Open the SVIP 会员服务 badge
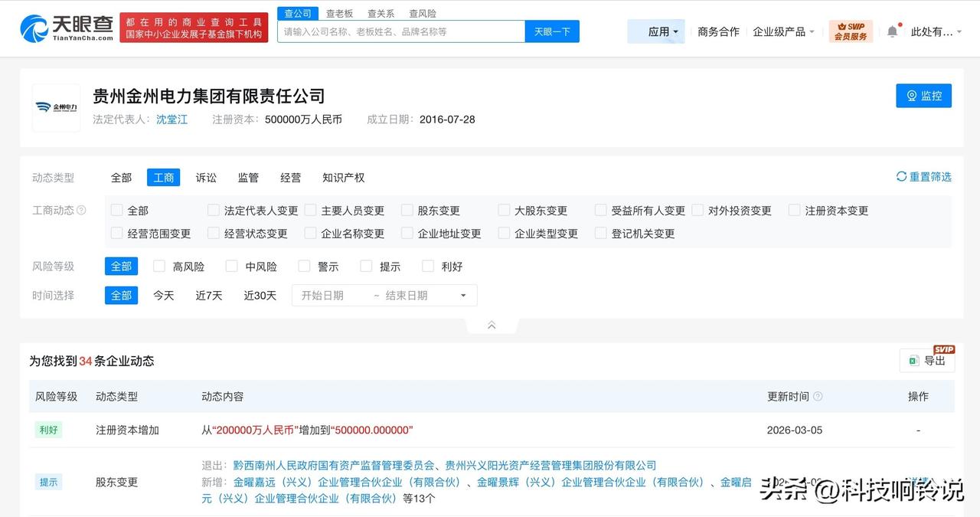Screen dimensions: 980x517 pos(851,31)
